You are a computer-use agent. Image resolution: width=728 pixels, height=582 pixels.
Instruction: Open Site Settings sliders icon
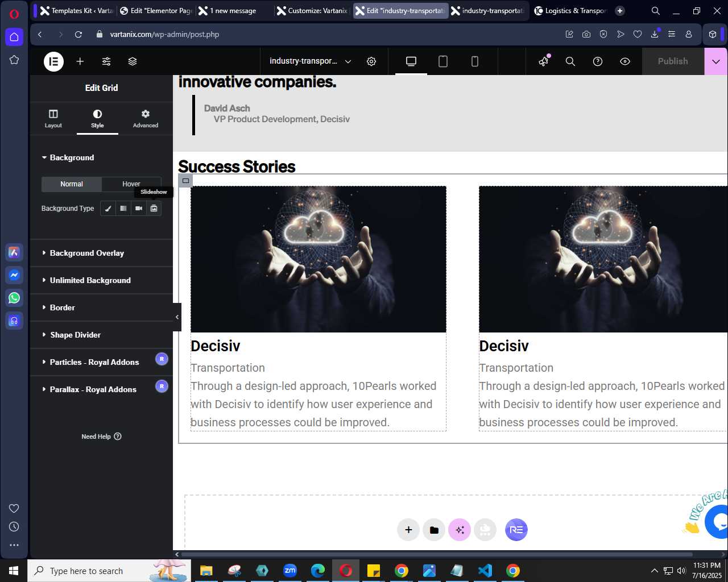pos(106,61)
